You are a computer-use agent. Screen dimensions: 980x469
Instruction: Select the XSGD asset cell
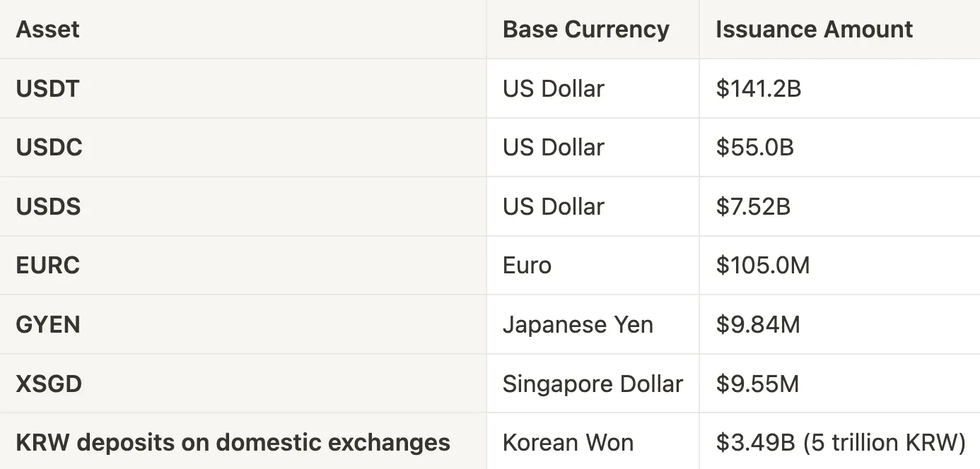pos(243,384)
